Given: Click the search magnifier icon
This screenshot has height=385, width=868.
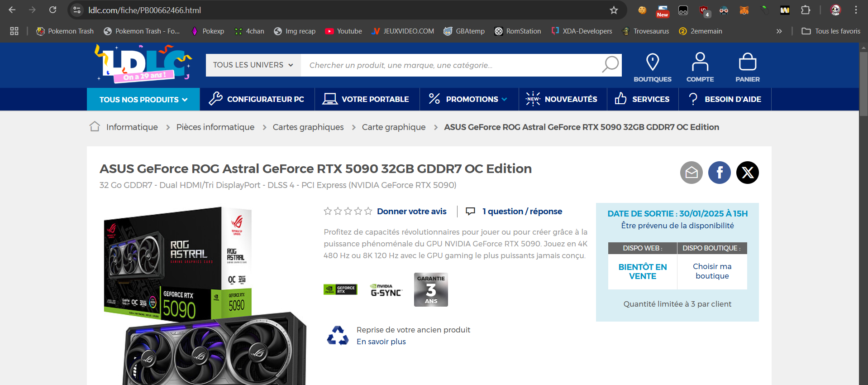Looking at the screenshot, I should (610, 65).
